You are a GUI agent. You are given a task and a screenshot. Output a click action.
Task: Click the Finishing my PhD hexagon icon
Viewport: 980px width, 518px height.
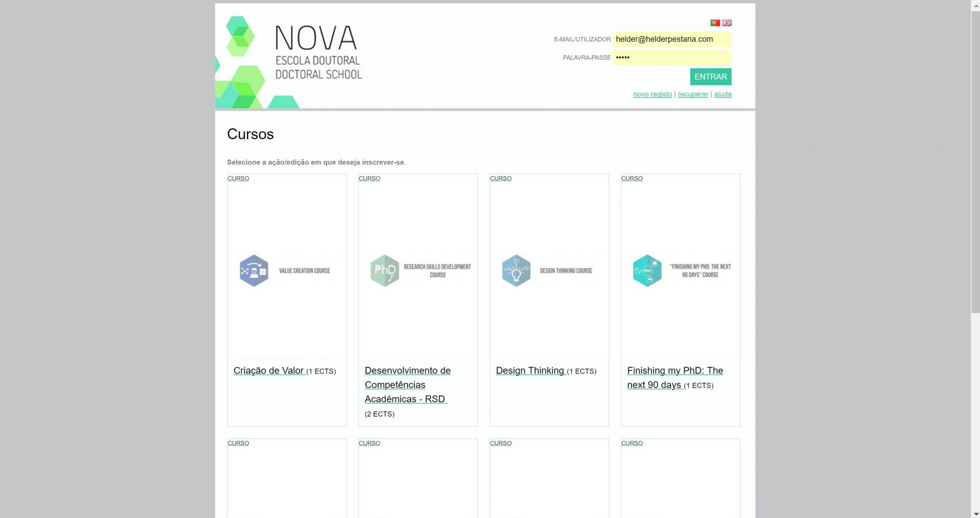point(647,271)
